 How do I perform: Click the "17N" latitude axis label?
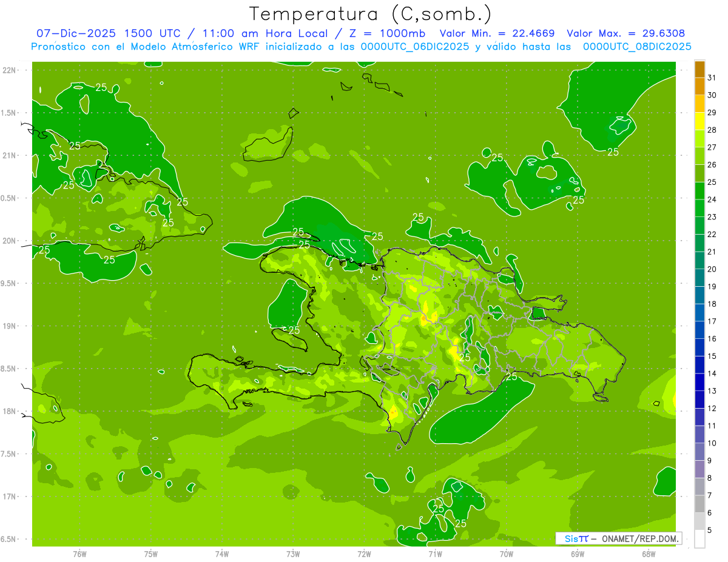tap(10, 497)
